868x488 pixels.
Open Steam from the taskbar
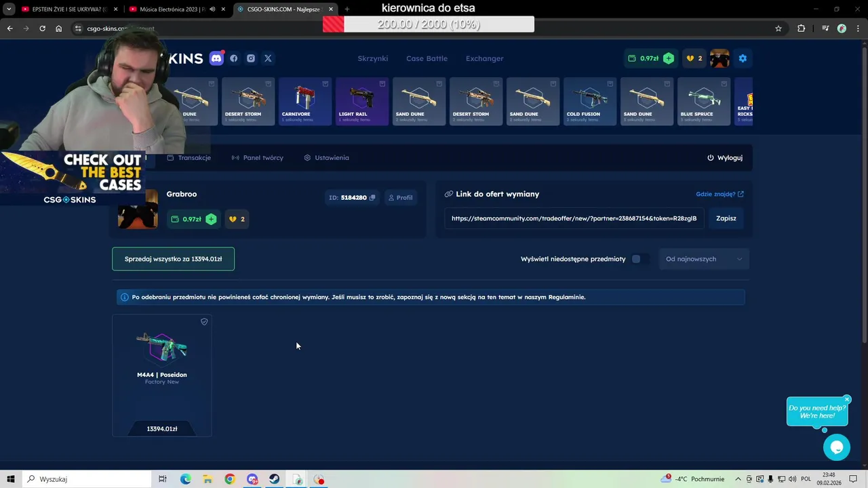click(x=274, y=479)
